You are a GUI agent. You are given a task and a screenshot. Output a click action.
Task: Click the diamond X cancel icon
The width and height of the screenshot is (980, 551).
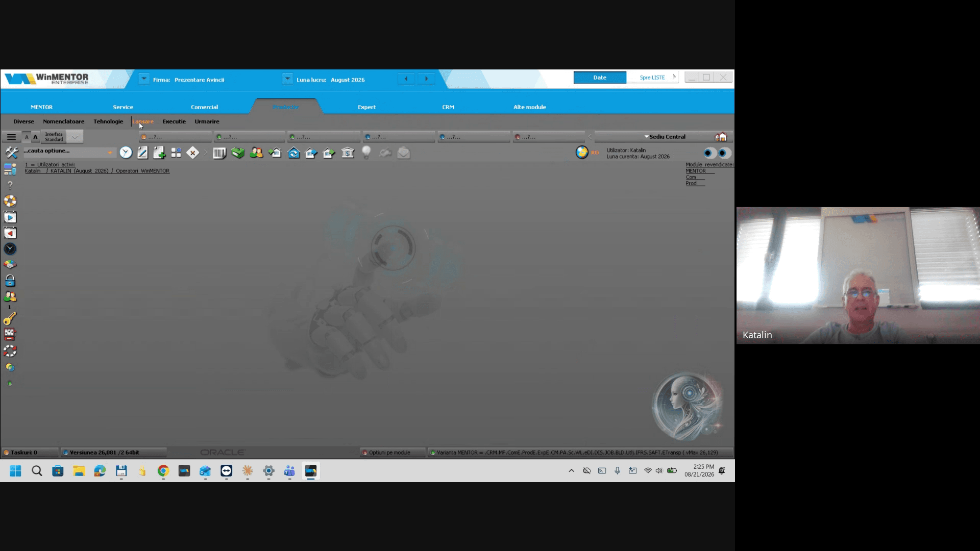point(192,153)
